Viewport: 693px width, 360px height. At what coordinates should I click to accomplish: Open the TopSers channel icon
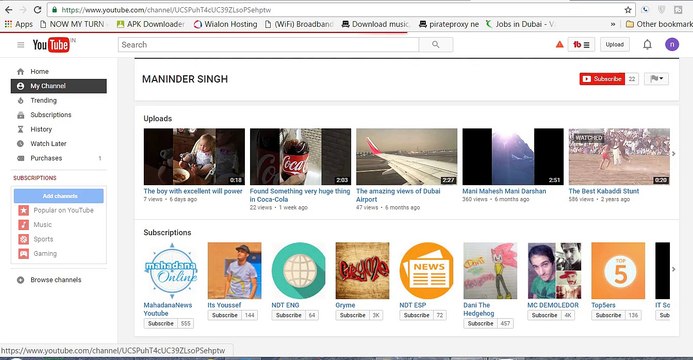(x=618, y=271)
